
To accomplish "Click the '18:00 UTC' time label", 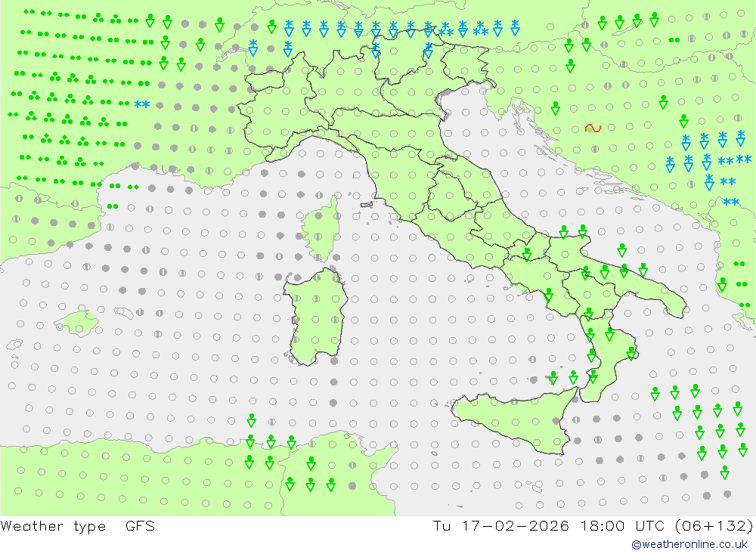I will click(622, 525).
